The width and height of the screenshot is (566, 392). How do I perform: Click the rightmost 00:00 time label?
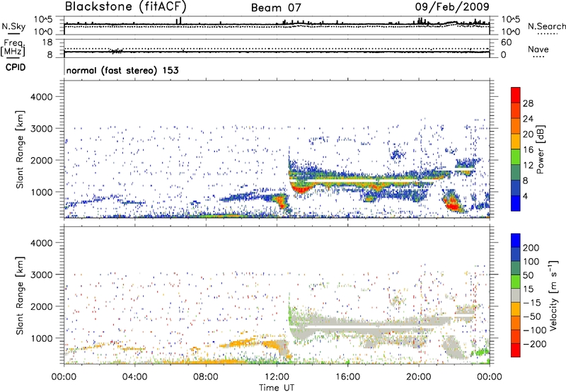coord(489,377)
